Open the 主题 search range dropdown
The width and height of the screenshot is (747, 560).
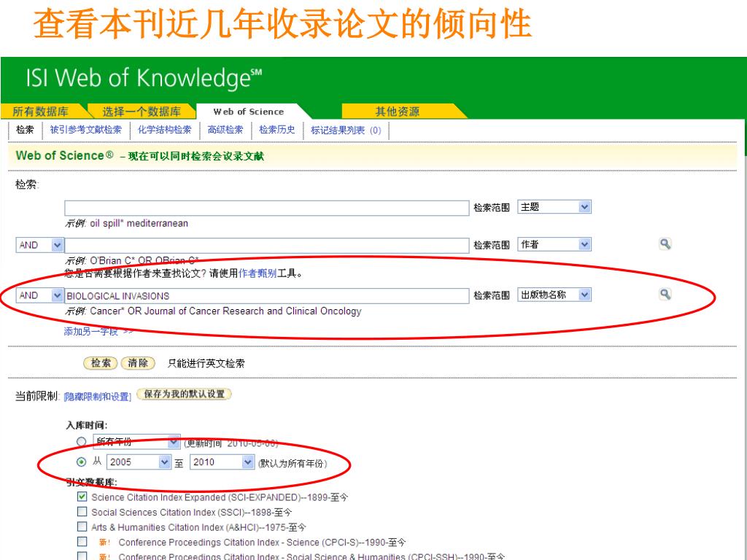(554, 206)
